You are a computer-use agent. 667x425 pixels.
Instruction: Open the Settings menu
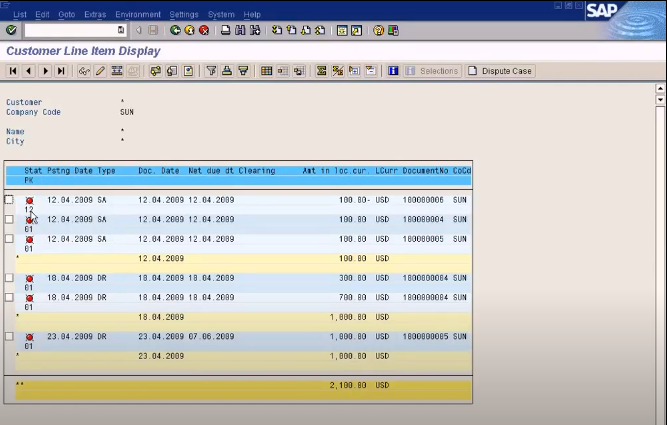pos(184,14)
